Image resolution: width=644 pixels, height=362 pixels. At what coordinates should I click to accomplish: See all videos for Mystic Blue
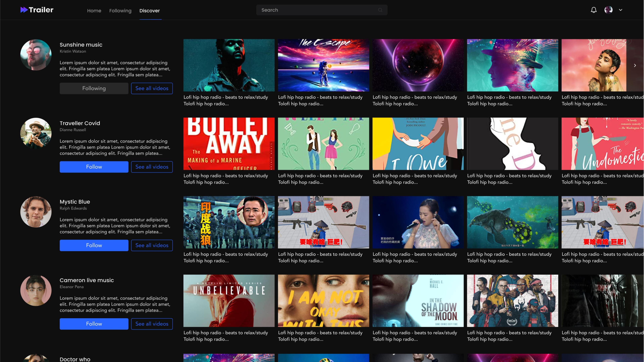click(152, 245)
